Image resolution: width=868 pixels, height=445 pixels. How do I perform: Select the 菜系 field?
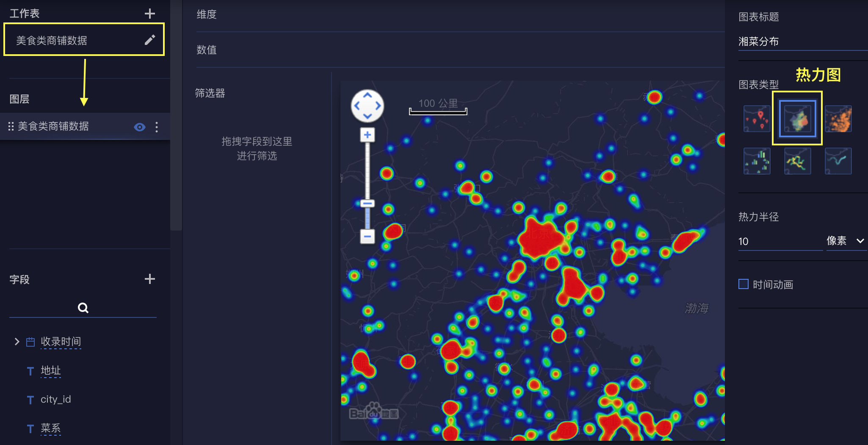pyautogui.click(x=51, y=428)
